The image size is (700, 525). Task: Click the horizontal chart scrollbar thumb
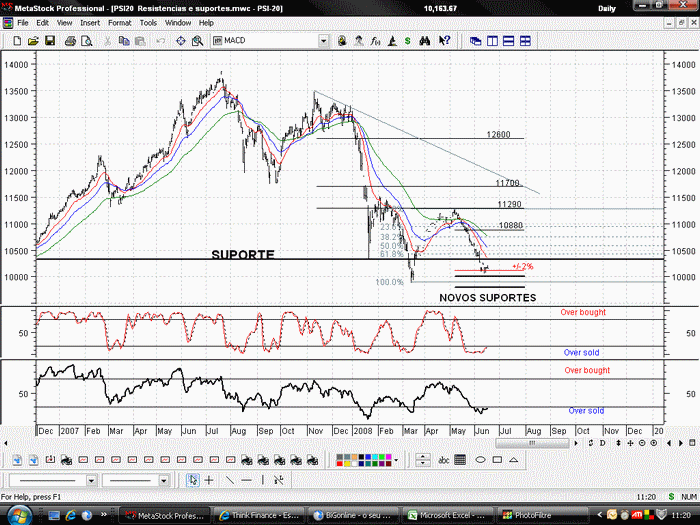point(532,443)
